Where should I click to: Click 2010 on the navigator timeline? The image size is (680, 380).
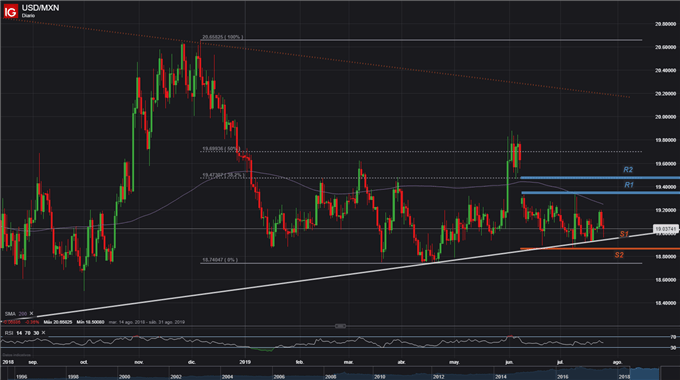click(x=379, y=377)
